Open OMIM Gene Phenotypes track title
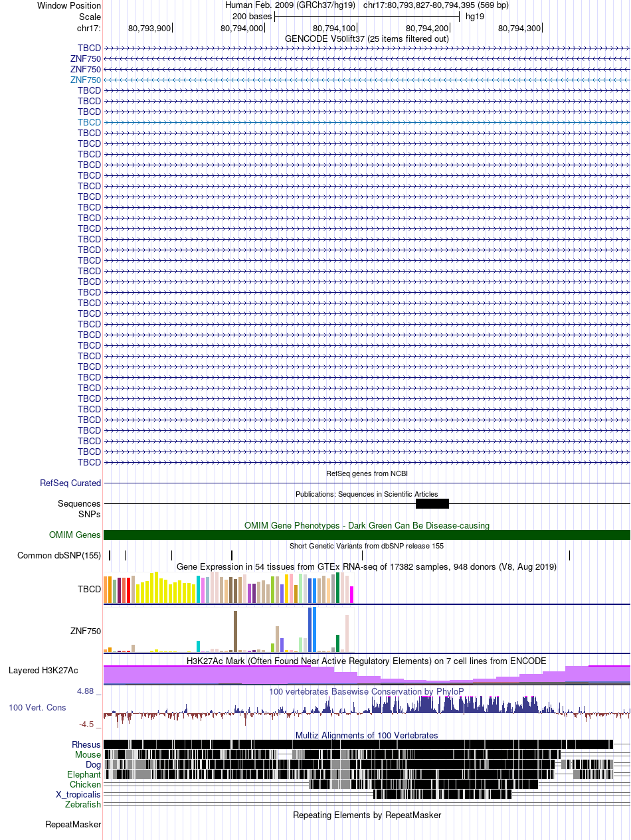Screen dimensions: 631x840 [x=367, y=525]
